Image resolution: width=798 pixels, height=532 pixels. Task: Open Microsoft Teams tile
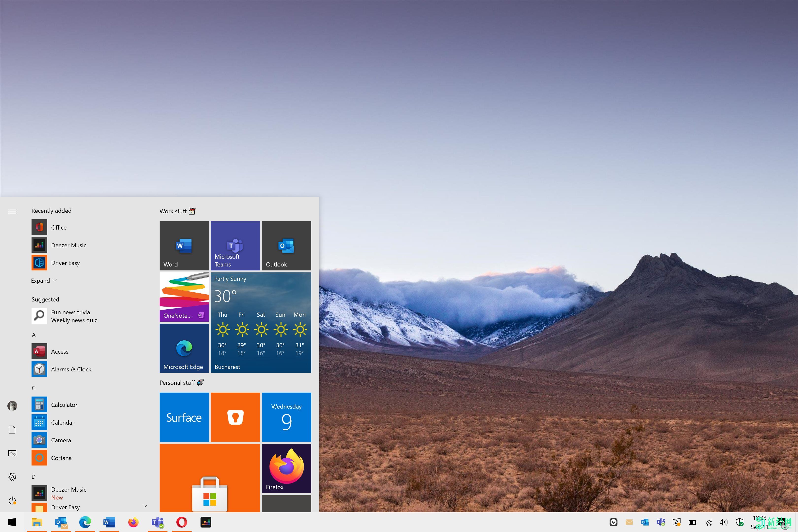pyautogui.click(x=235, y=245)
